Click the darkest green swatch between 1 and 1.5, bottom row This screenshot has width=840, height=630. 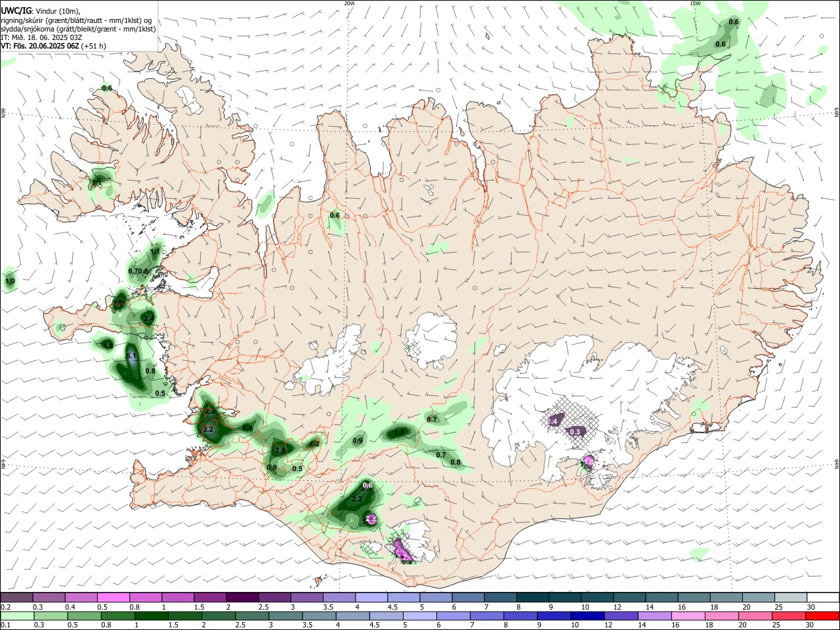pyautogui.click(x=152, y=616)
